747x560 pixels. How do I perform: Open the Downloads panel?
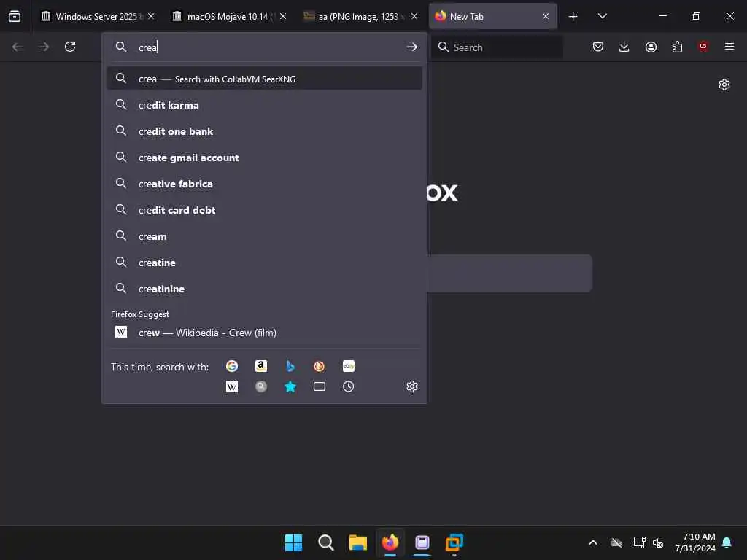(x=624, y=47)
